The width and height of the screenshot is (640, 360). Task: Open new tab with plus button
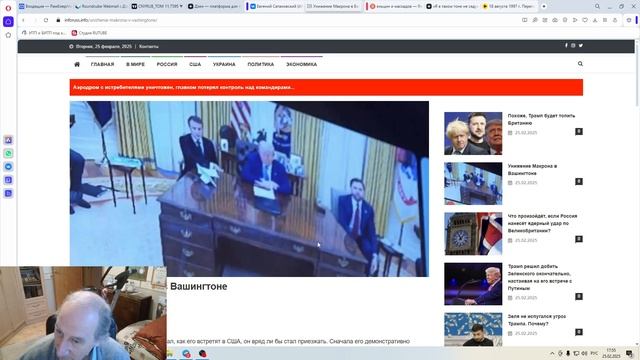[544, 7]
